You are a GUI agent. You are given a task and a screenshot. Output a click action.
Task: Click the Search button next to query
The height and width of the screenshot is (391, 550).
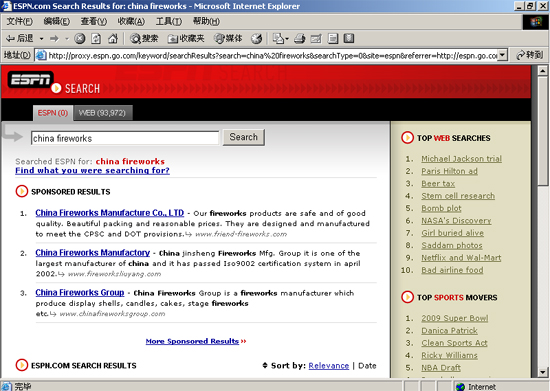point(243,137)
